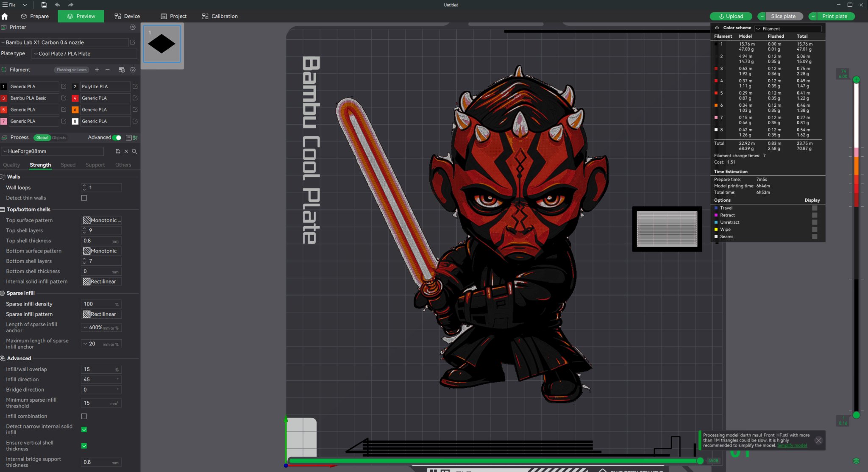Screen dimensions: 868x472
Task: Select the orange swatch for filament 6
Action: (x=75, y=109)
